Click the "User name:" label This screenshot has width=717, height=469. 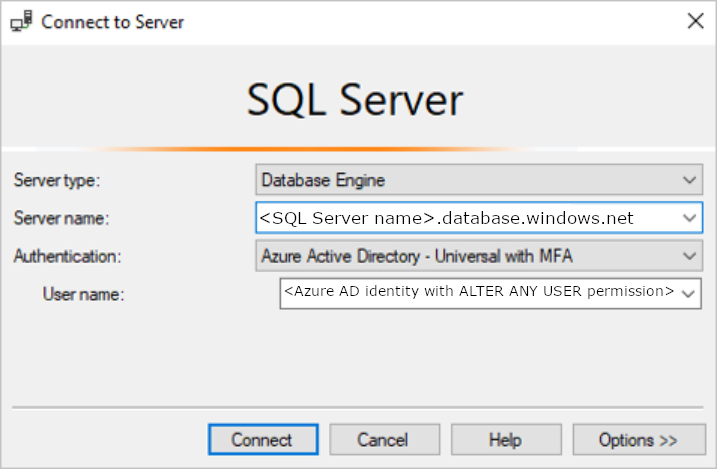[83, 294]
